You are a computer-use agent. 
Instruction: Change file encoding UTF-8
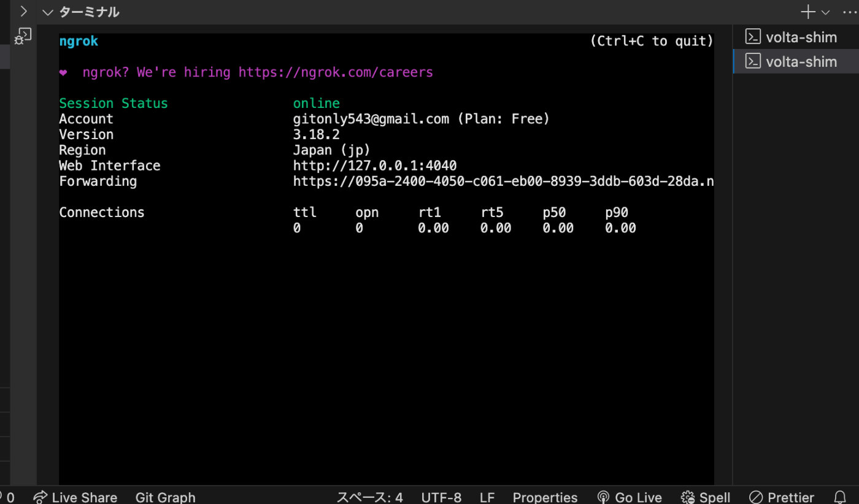pyautogui.click(x=441, y=497)
